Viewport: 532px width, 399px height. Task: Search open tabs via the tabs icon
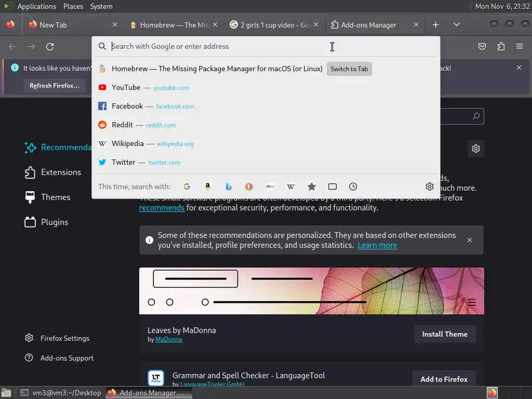332,187
